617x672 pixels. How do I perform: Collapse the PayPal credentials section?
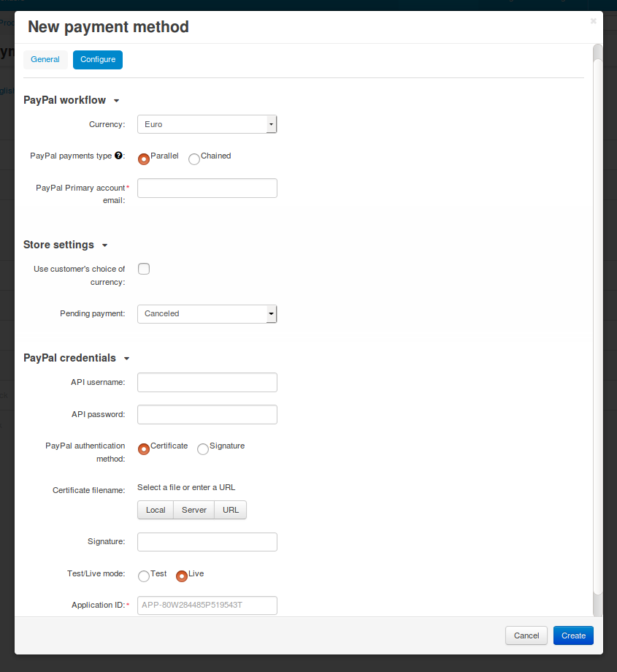click(76, 358)
